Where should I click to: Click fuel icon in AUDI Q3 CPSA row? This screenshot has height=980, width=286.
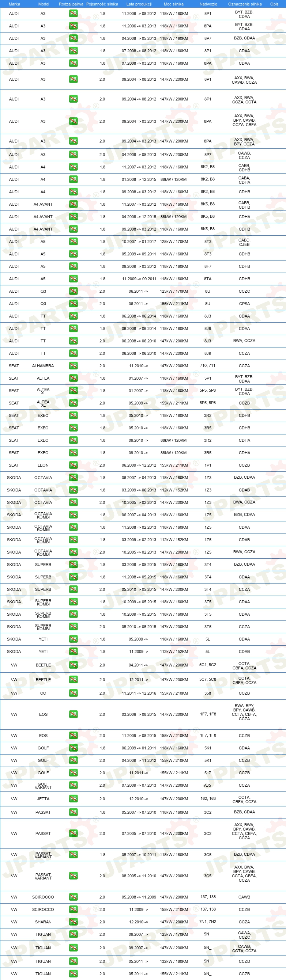click(74, 304)
